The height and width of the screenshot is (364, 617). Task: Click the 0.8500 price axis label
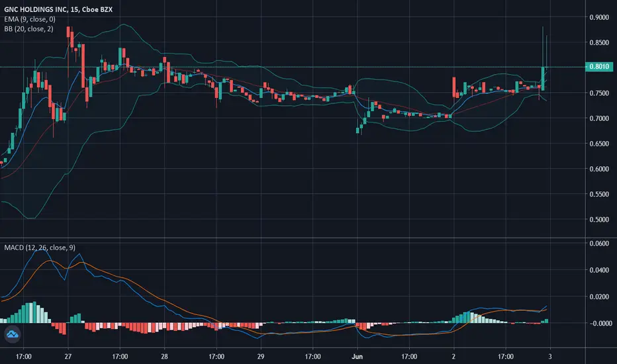pyautogui.click(x=599, y=42)
